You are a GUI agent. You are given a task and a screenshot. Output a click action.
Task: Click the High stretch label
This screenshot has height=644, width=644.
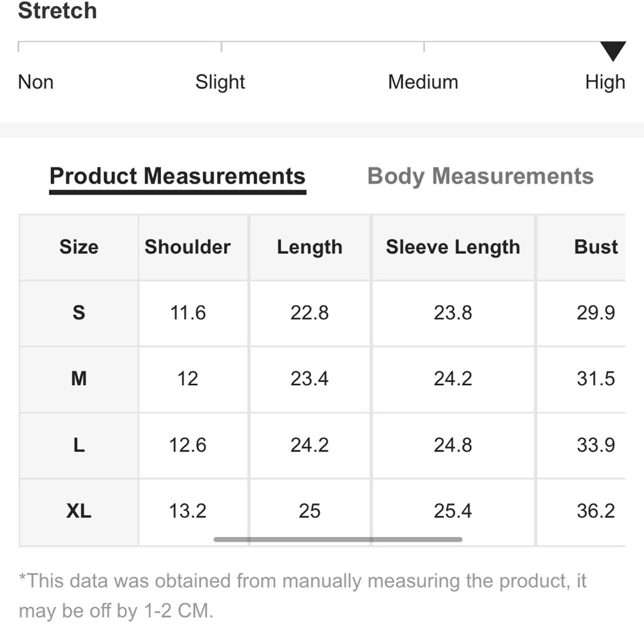point(605,82)
